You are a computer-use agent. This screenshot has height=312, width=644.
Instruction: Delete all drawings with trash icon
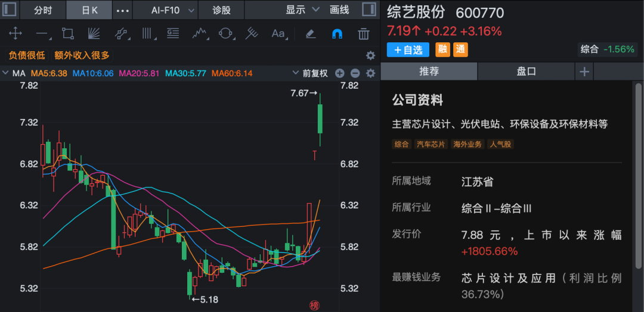pyautogui.click(x=363, y=33)
